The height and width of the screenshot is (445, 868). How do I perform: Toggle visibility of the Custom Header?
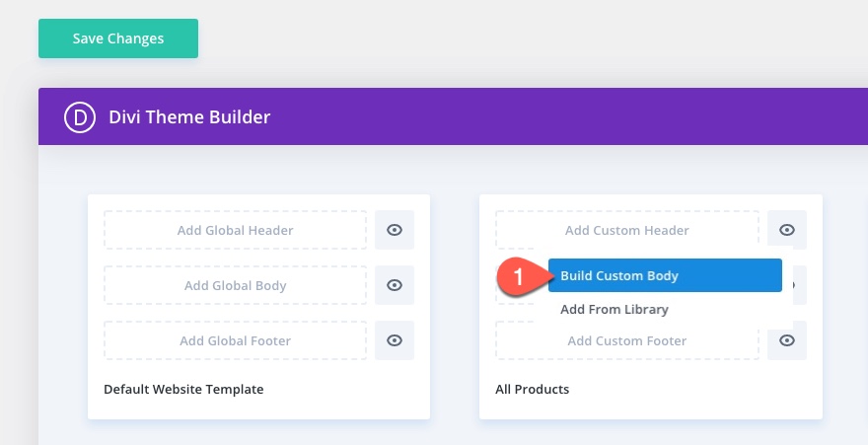tap(787, 230)
